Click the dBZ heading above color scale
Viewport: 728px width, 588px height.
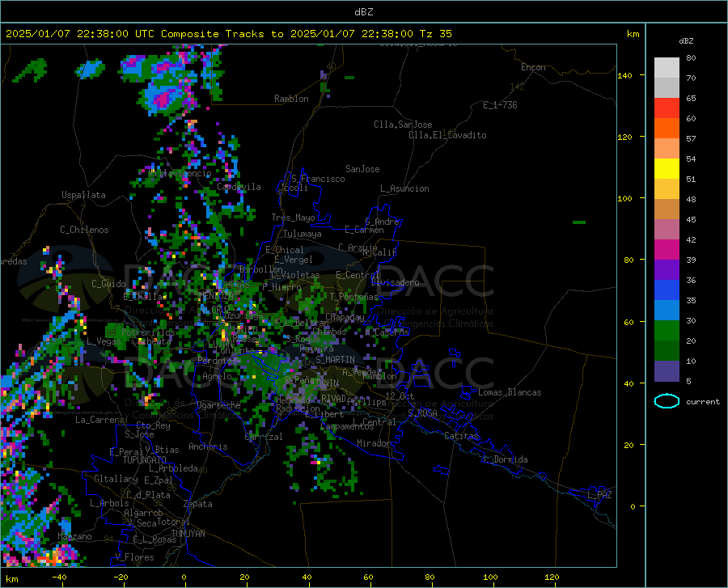pos(686,40)
